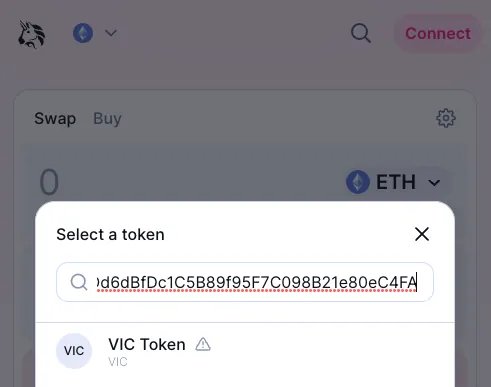491x387 pixels.
Task: Click the ETH token logo in swap box
Action: pyautogui.click(x=358, y=182)
